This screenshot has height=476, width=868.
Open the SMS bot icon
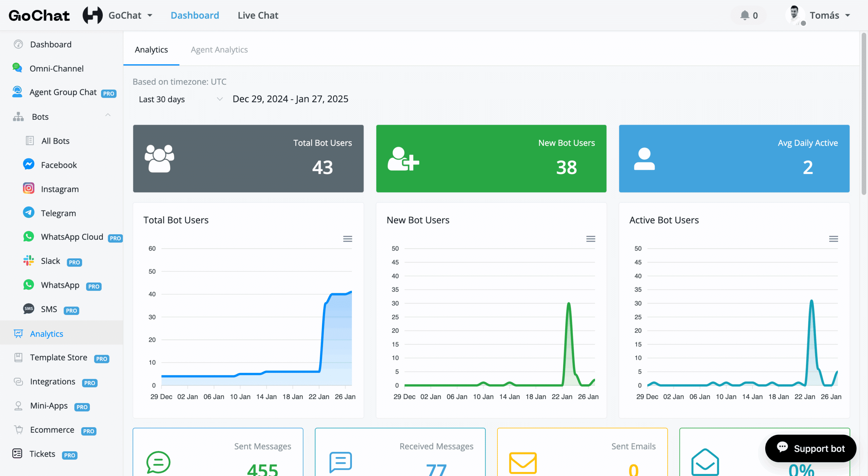tap(28, 309)
